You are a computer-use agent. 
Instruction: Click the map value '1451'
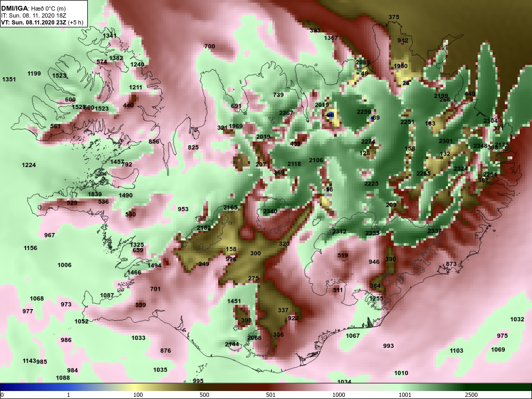(x=234, y=301)
